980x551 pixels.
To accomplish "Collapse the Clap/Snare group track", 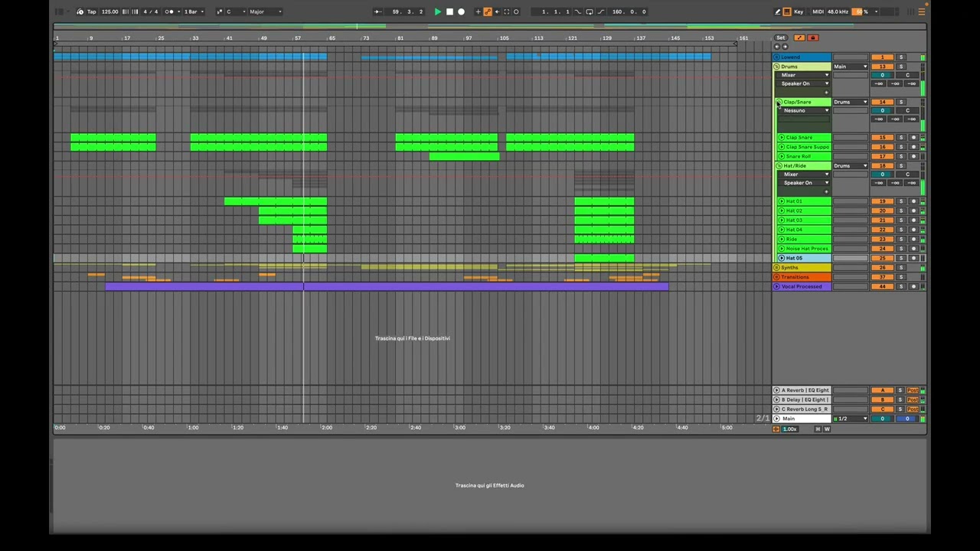I will pyautogui.click(x=778, y=102).
